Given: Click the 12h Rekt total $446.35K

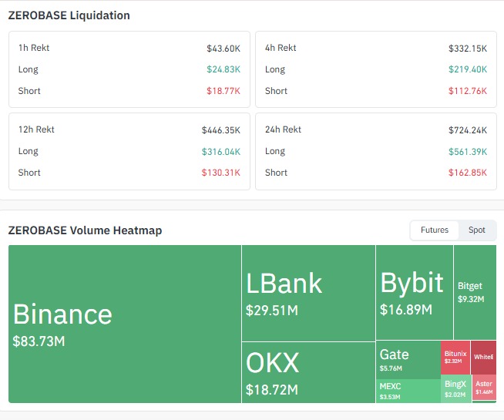Looking at the screenshot, I should point(221,130).
